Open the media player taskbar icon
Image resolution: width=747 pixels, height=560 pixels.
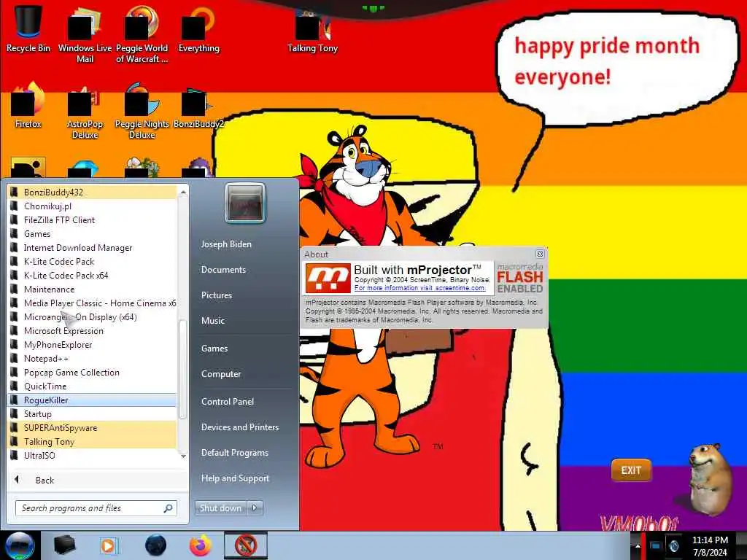tap(109, 545)
